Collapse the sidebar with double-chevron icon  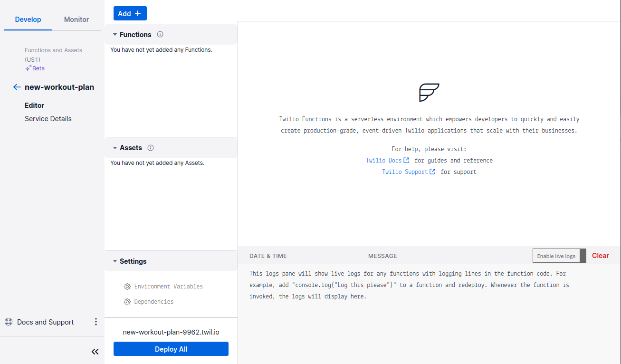pyautogui.click(x=95, y=352)
